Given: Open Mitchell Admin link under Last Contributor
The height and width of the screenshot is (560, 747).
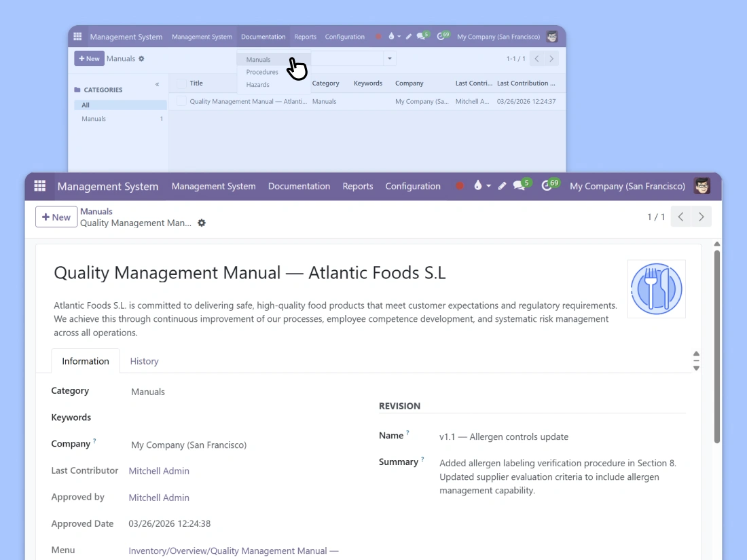Looking at the screenshot, I should (159, 470).
